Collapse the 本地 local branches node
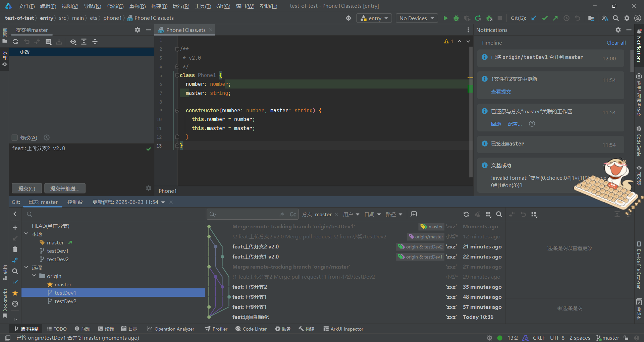Image resolution: width=644 pixels, height=342 pixels. pos(26,234)
